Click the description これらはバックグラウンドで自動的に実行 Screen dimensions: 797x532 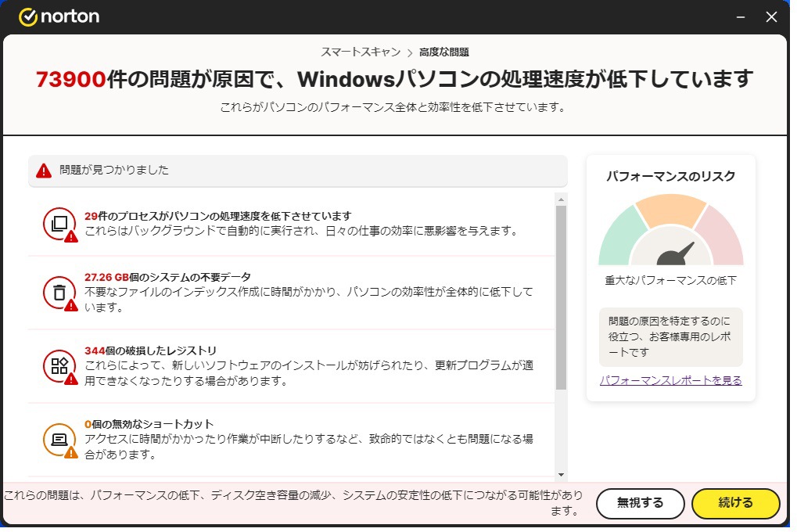point(301,231)
